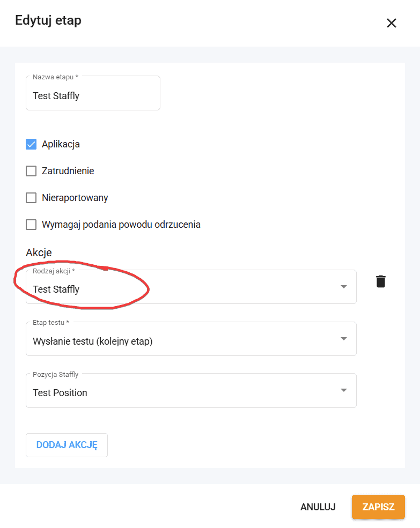Click the Wymagaj podania powodu odrzucenia label
This screenshot has height=528, width=420.
coord(121,225)
